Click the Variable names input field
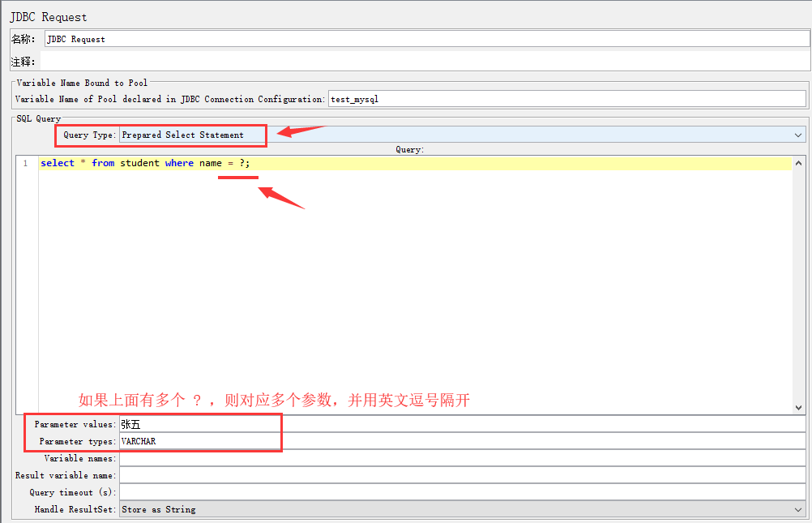 pyautogui.click(x=462, y=458)
